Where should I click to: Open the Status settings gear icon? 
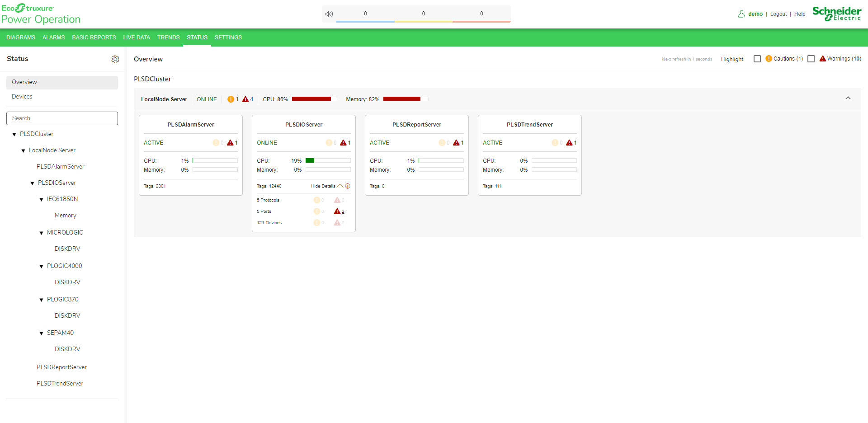click(115, 59)
